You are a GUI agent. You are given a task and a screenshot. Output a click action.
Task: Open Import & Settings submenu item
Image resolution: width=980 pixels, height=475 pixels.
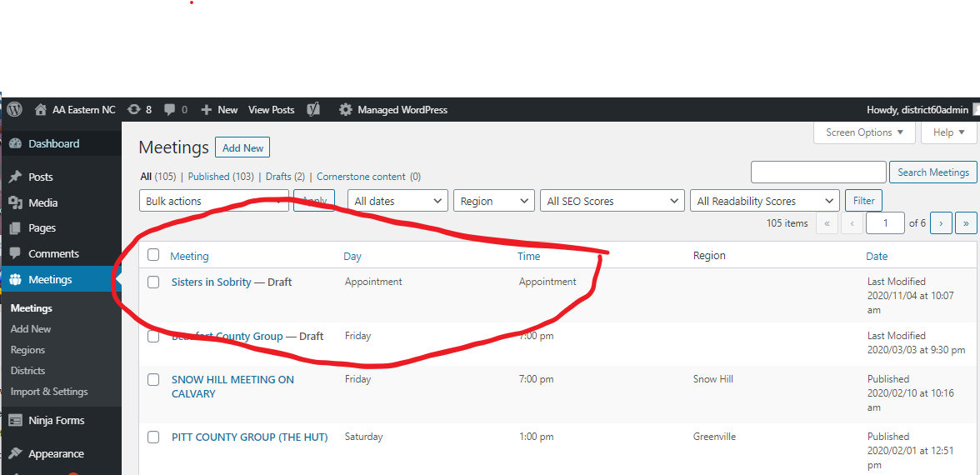point(48,392)
